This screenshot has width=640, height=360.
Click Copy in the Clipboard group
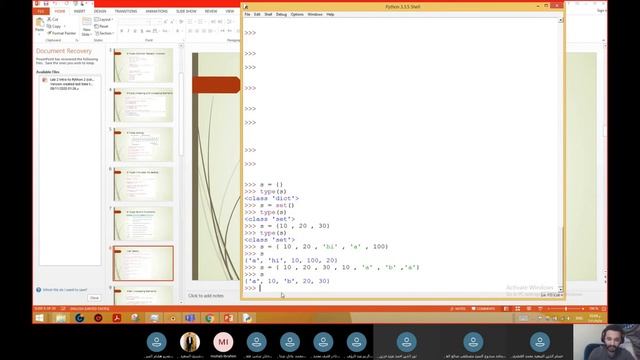(54, 26)
